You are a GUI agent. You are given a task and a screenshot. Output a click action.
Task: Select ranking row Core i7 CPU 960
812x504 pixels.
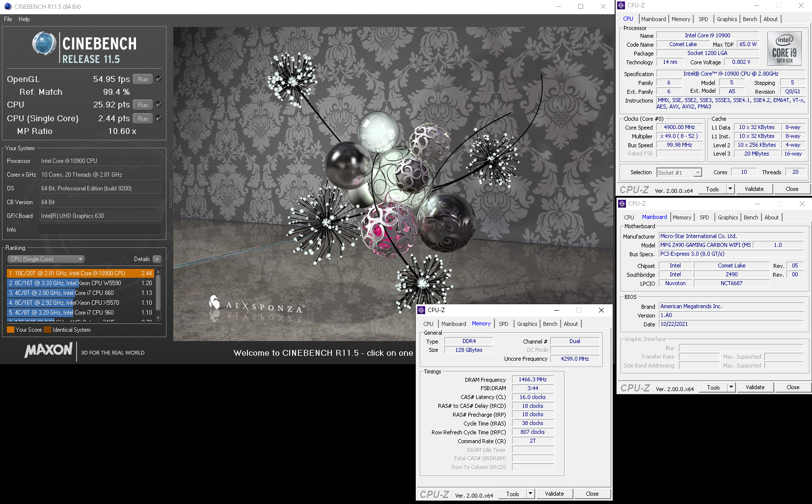click(81, 313)
